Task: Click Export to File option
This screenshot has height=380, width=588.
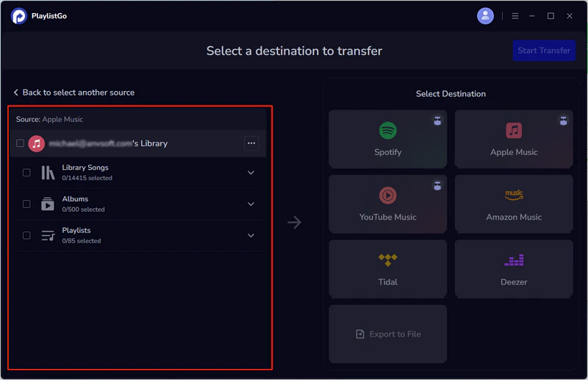Action: point(388,334)
